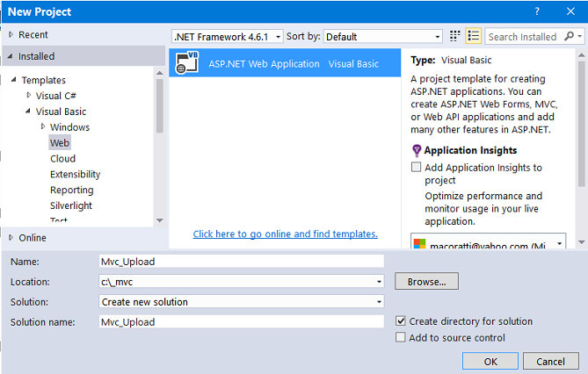Select the Extensibility template category
Viewport: 588px width, 374px height.
coord(75,174)
